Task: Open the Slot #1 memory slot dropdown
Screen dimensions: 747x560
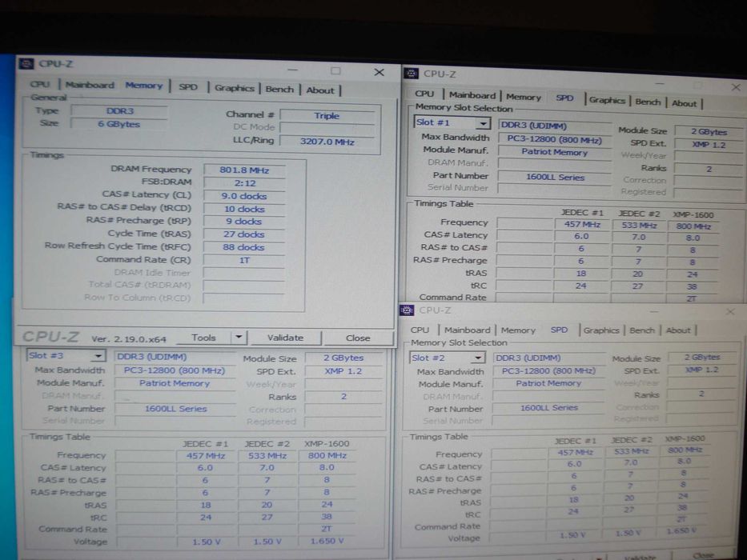Action: pyautogui.click(x=484, y=123)
